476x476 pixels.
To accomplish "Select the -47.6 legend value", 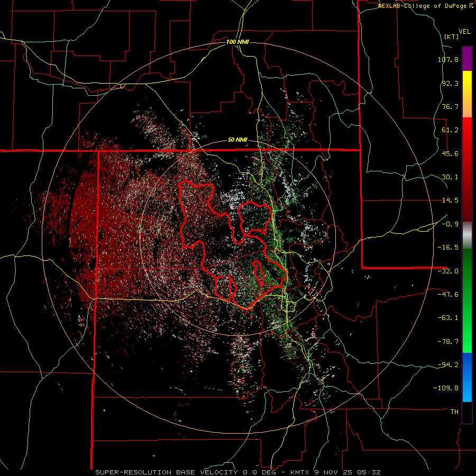I will tap(448, 295).
